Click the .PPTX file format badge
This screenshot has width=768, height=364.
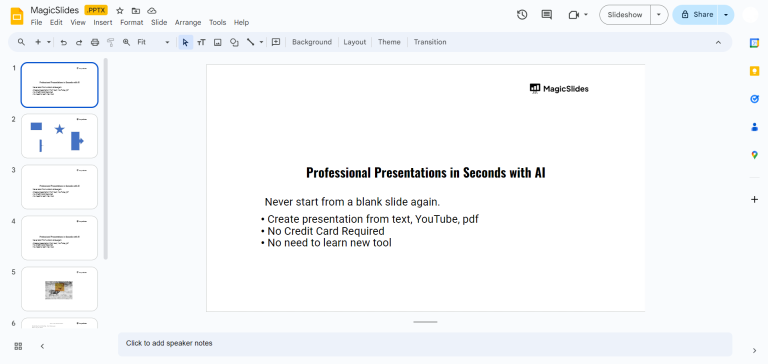tap(96, 10)
